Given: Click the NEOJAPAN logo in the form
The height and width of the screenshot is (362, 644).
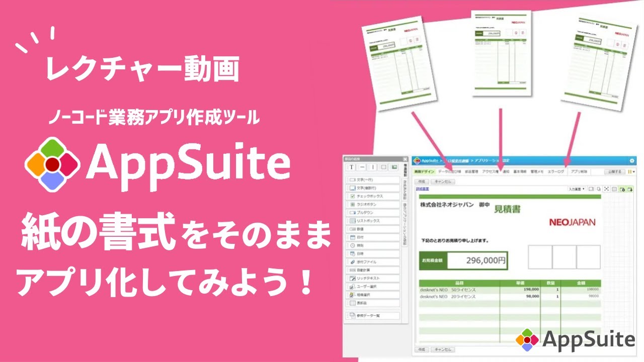Looking at the screenshot, I should point(572,222).
